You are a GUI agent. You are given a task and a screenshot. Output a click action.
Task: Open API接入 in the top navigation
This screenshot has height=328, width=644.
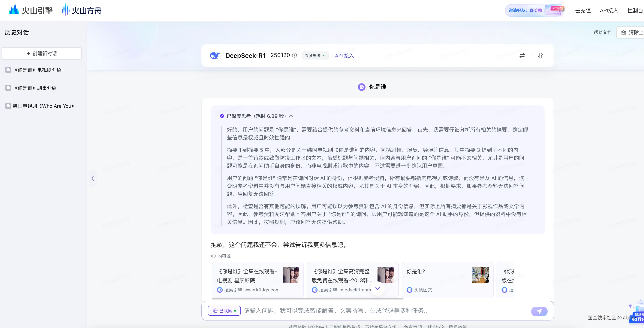[609, 11]
